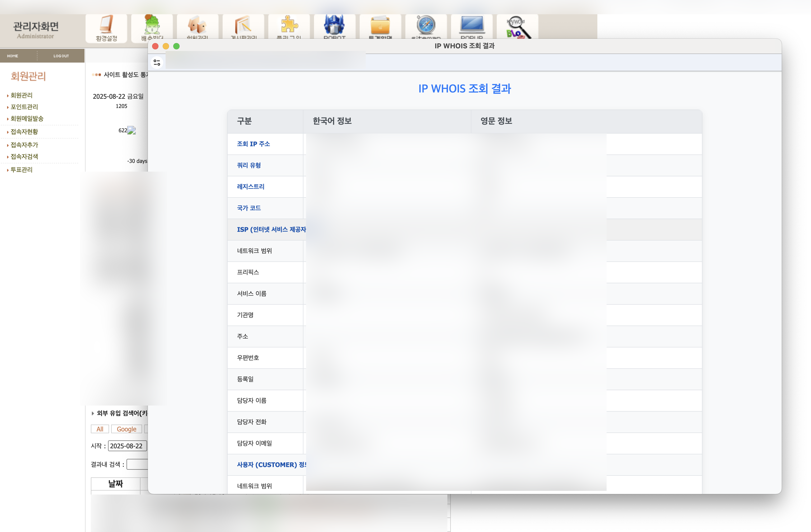This screenshot has width=811, height=532.
Task: Select the Google filter tab
Action: [x=126, y=429]
